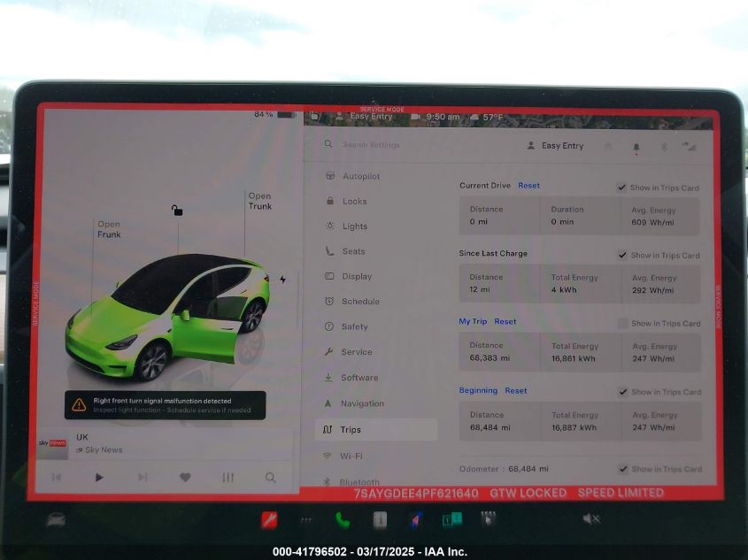Open the phone app in bottom bar
This screenshot has height=560, width=748.
pos(342,520)
